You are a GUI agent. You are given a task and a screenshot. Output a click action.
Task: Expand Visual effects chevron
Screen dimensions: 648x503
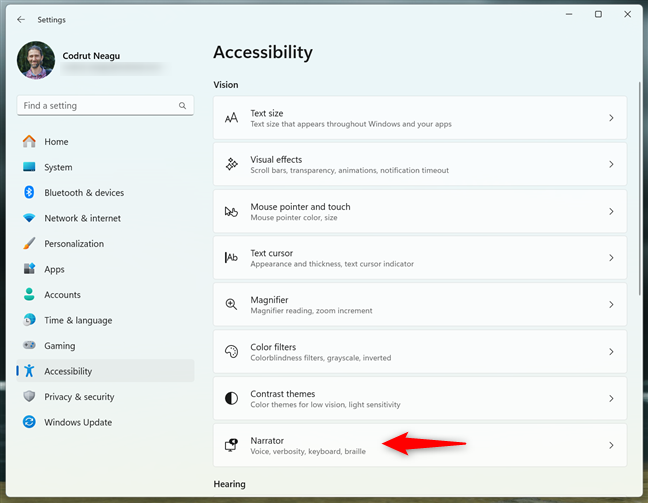(x=611, y=164)
